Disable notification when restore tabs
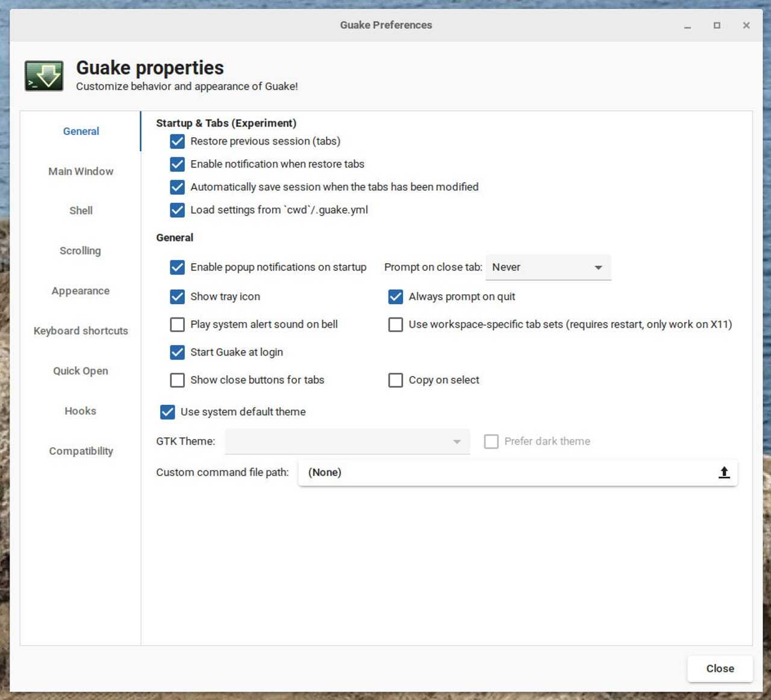771x700 pixels. pos(177,164)
